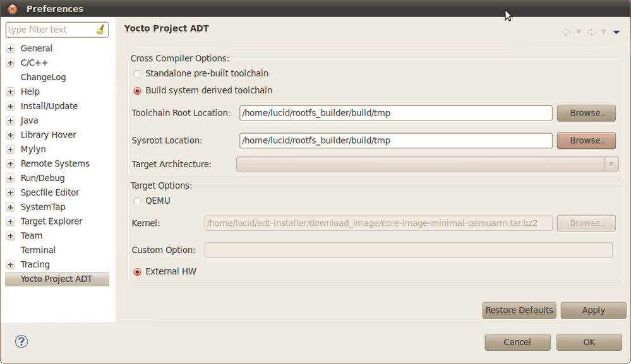Select General preferences category
Image resolution: width=631 pixels, height=364 pixels.
coord(36,48)
